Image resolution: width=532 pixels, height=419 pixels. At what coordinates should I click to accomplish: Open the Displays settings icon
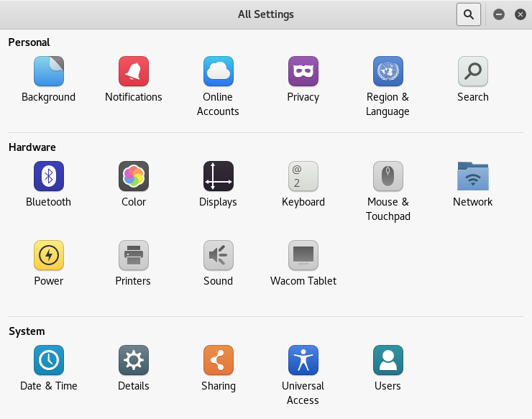click(218, 176)
